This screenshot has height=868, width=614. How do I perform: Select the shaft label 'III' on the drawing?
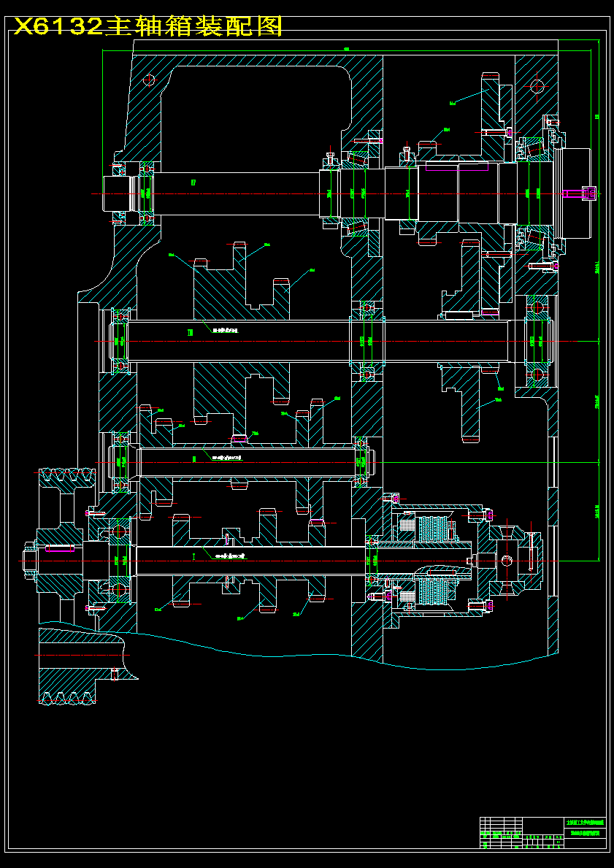[x=190, y=333]
